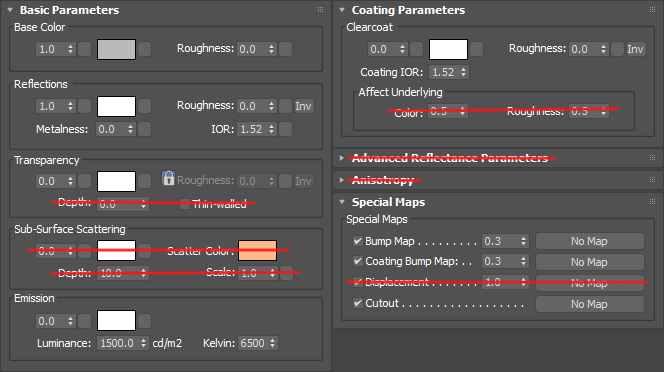Click the Transparency roughness lock icon
664x372 pixels.
click(168, 178)
